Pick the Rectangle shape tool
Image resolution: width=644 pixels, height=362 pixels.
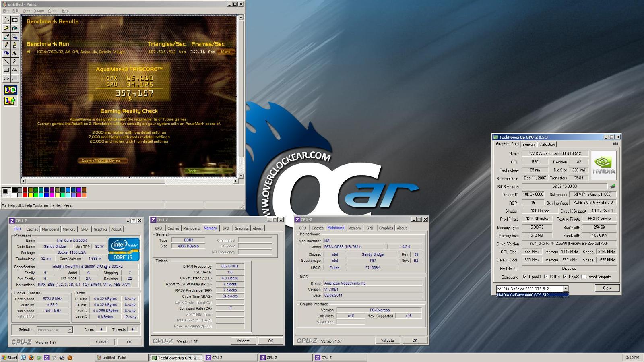coord(6,70)
